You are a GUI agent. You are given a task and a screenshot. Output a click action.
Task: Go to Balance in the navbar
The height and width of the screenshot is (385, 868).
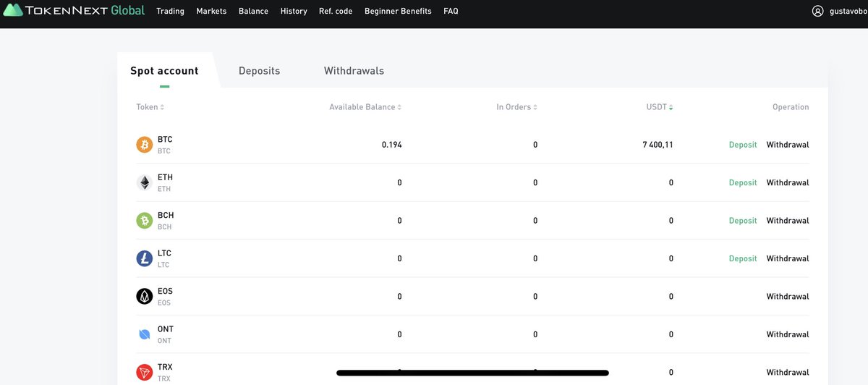point(253,11)
